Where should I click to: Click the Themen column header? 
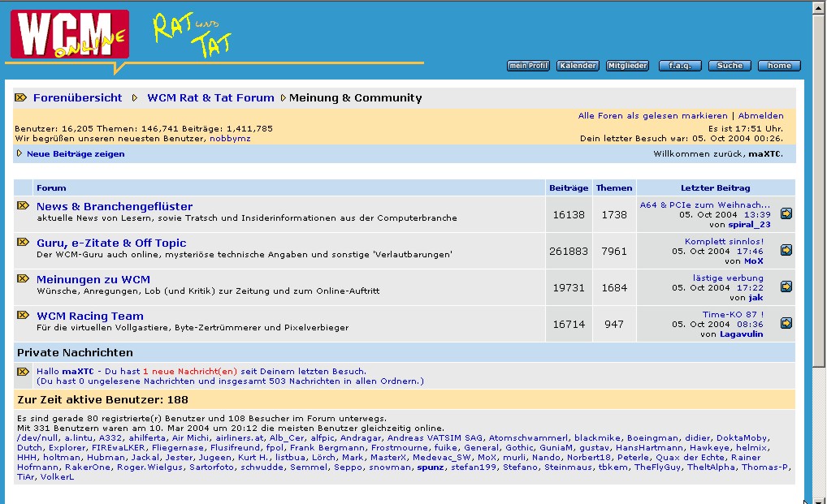coord(614,188)
